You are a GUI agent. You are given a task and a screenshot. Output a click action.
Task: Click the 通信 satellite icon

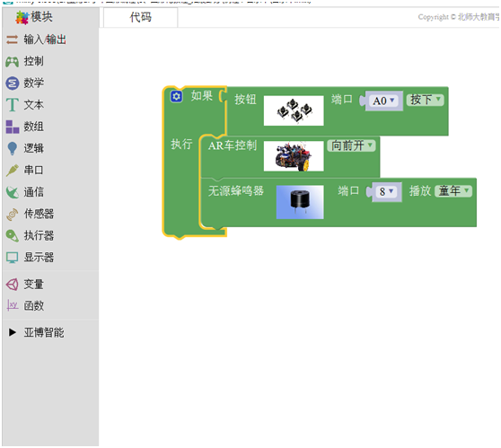(x=13, y=192)
